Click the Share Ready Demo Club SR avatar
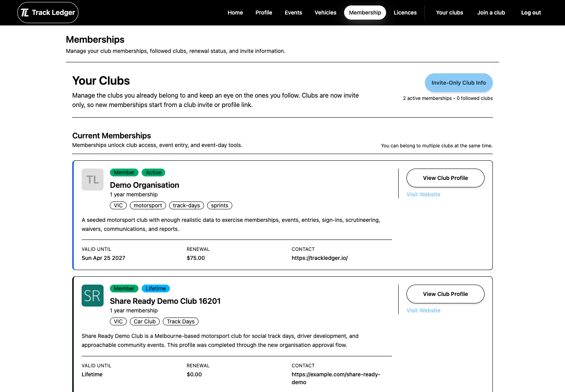This screenshot has height=392, width=565. [93, 296]
